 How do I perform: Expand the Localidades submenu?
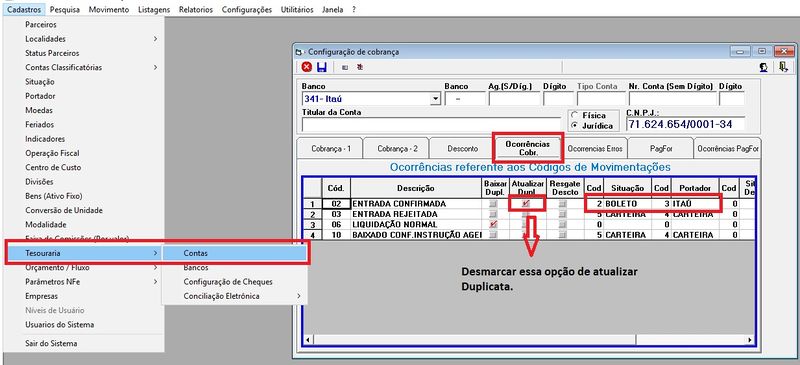[x=156, y=39]
